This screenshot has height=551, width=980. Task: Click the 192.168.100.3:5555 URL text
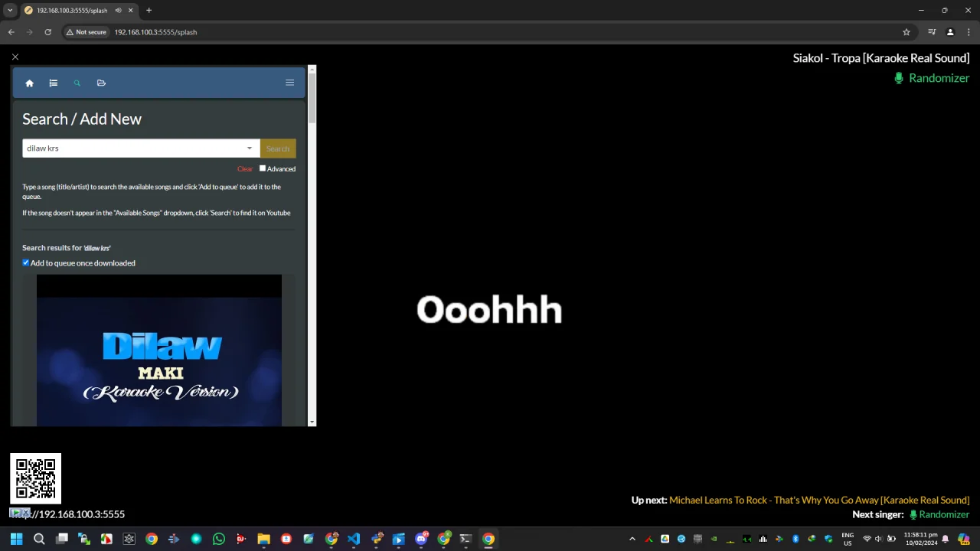click(x=67, y=514)
